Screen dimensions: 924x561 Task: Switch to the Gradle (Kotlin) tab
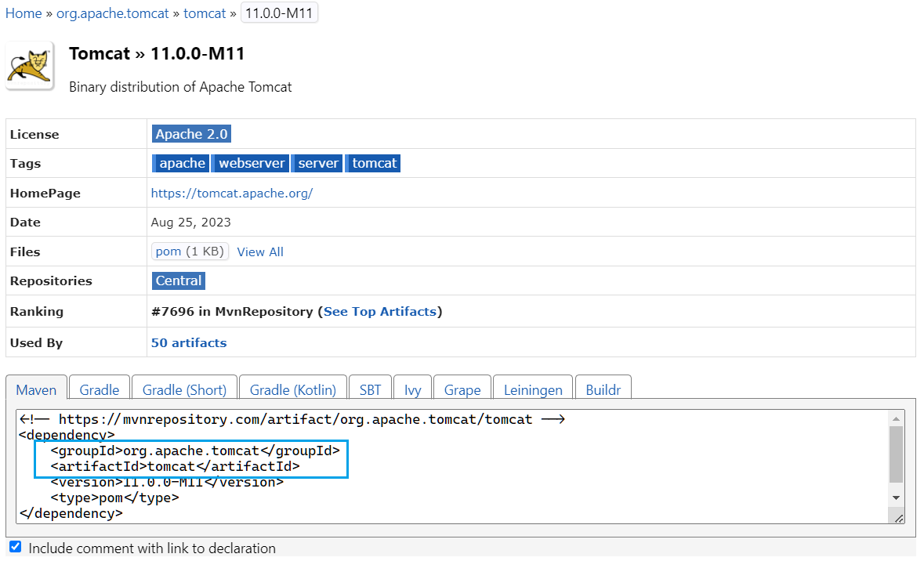click(x=292, y=389)
